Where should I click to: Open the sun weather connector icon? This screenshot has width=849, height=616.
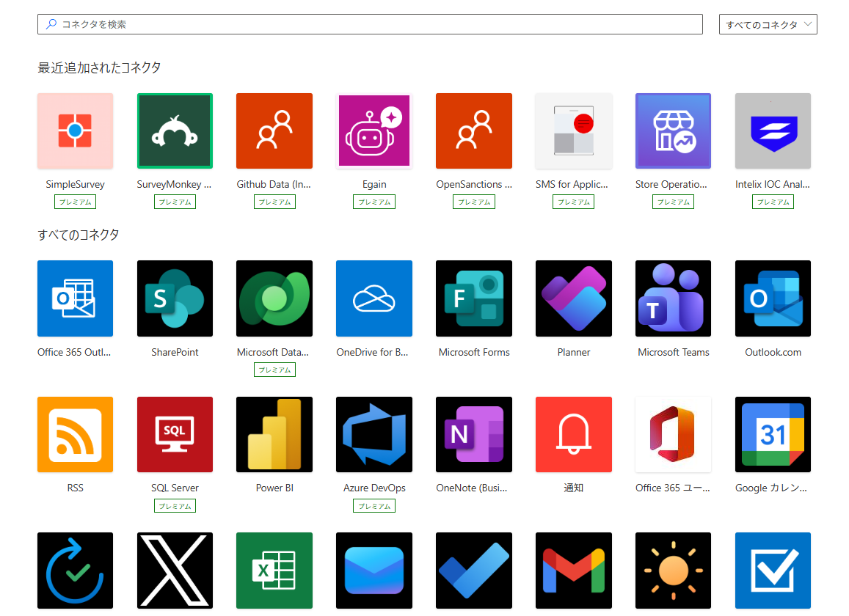tap(673, 571)
